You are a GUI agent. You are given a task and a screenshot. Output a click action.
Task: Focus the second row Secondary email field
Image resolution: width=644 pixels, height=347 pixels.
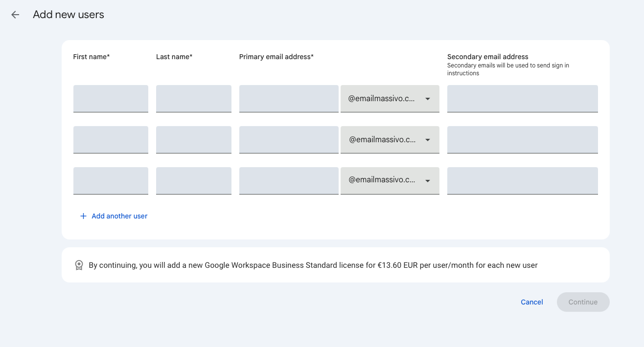click(522, 140)
